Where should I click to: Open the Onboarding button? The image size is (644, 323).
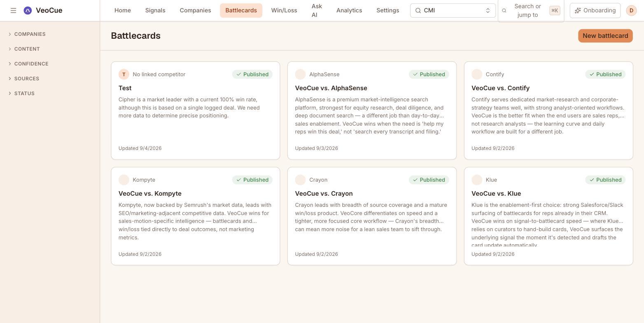pos(595,10)
